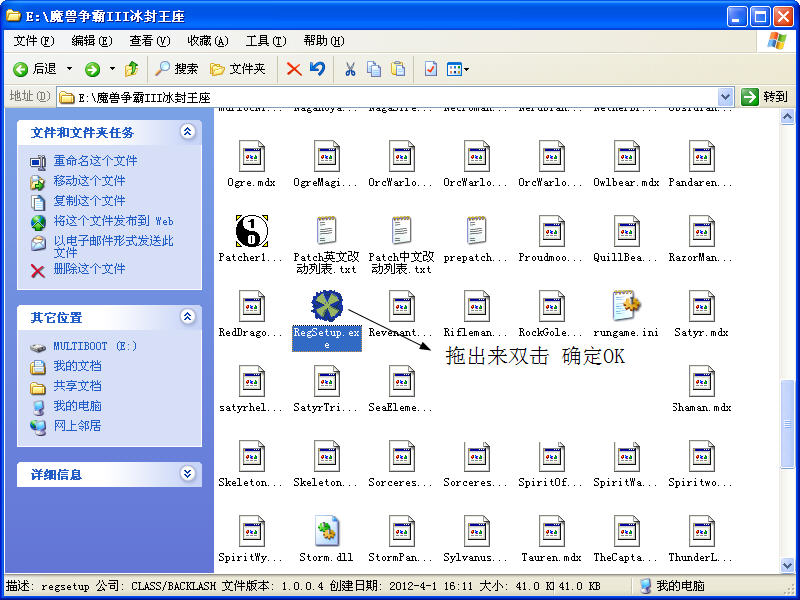Image resolution: width=800 pixels, height=600 pixels.
Task: Click the Paste clipboard icon
Action: pyautogui.click(x=397, y=69)
